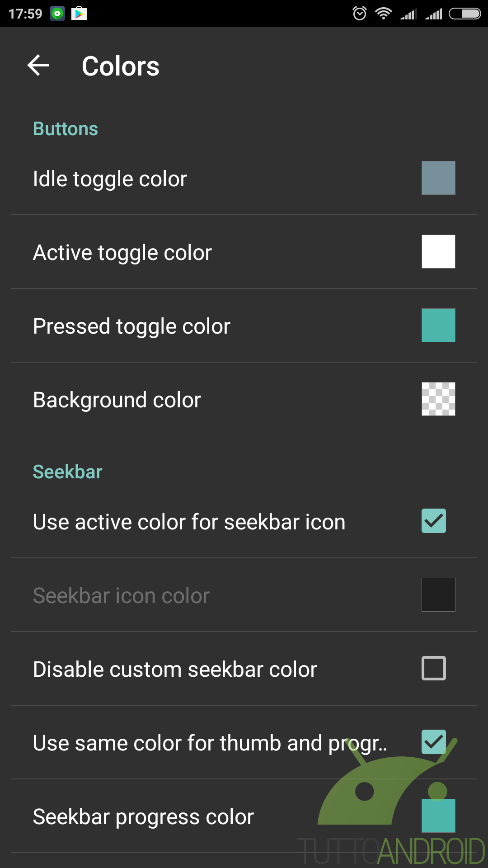Select the Background color row label

pyautogui.click(x=117, y=400)
